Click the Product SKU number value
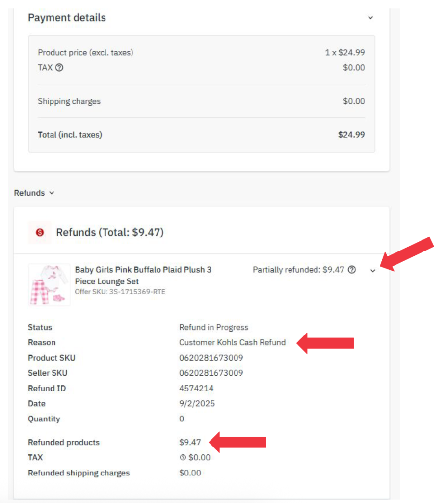Viewport: 448px width, 503px height. [211, 358]
